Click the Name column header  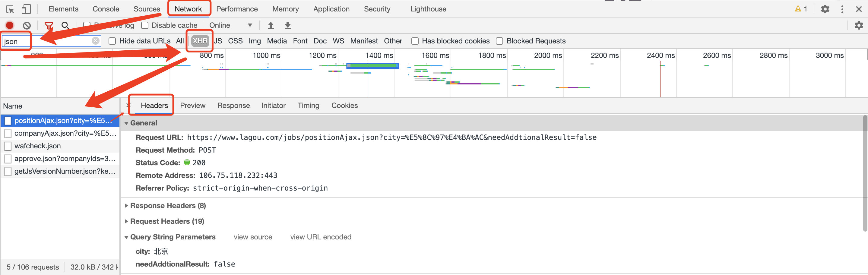(x=60, y=106)
